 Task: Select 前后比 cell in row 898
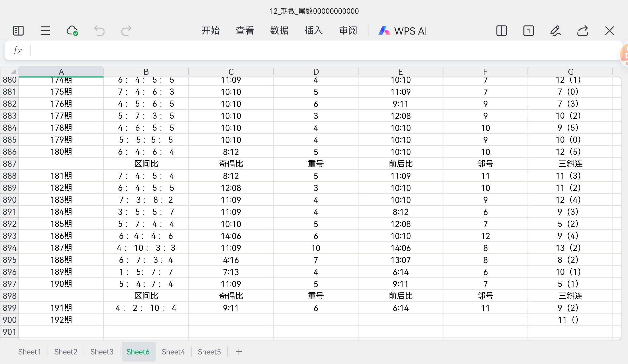[x=401, y=296]
